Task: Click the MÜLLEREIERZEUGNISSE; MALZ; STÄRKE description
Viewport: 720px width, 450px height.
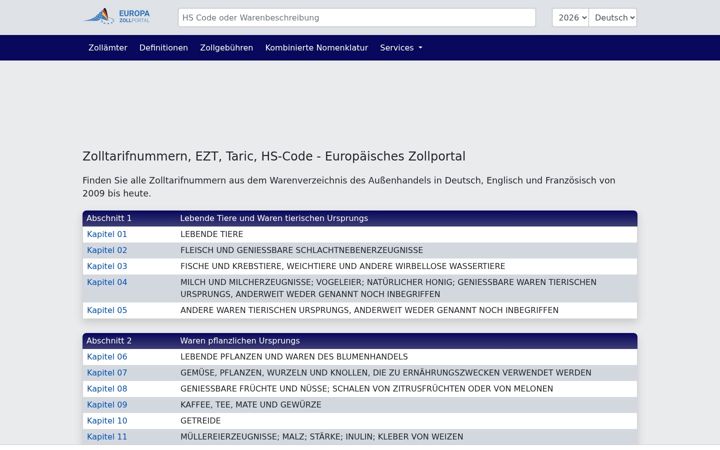Action: [x=322, y=437]
